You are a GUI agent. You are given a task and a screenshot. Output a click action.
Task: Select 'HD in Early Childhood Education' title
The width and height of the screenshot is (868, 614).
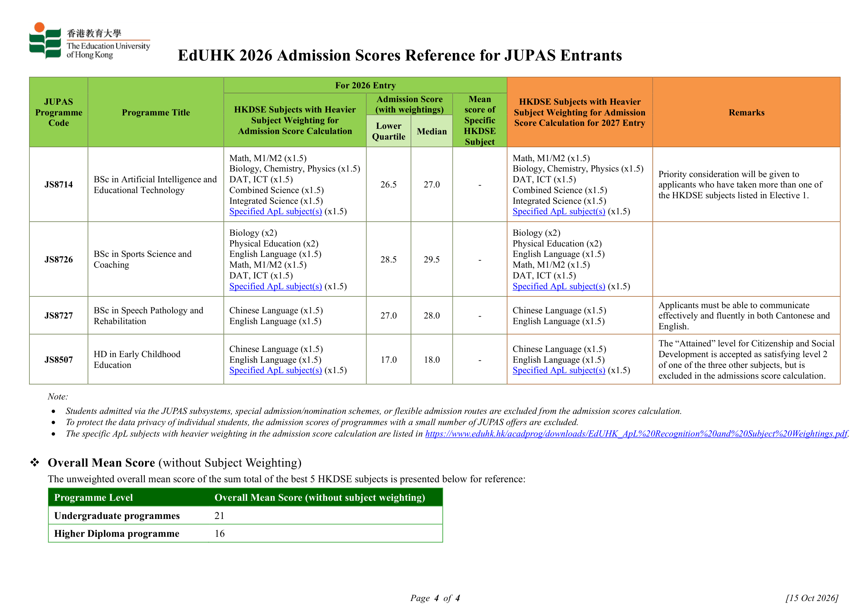tap(137, 360)
